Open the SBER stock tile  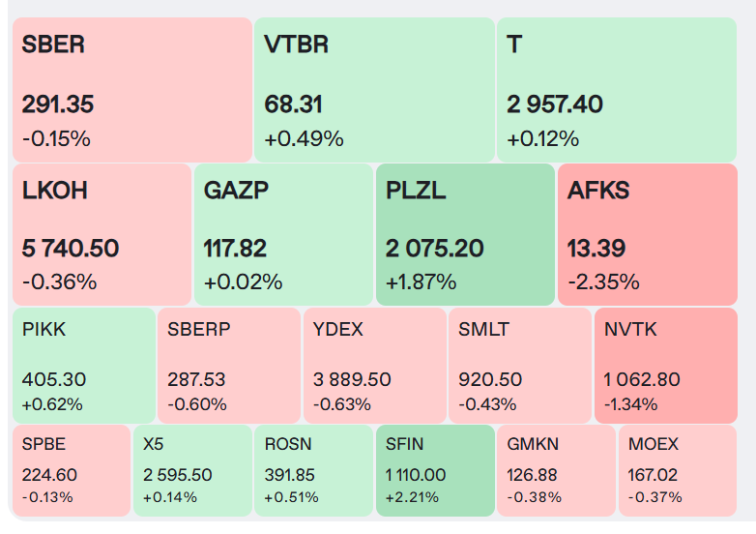(x=131, y=89)
